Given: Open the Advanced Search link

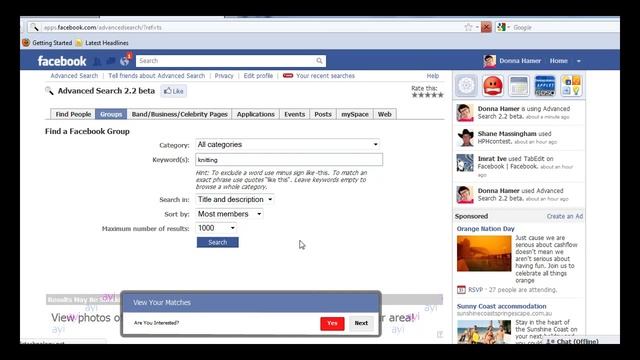Looking at the screenshot, I should (x=74, y=76).
